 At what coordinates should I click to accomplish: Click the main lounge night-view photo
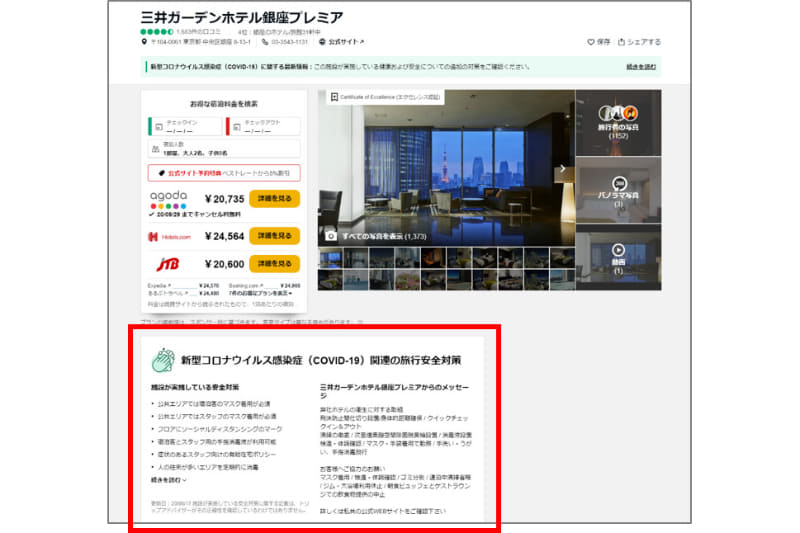coord(446,168)
